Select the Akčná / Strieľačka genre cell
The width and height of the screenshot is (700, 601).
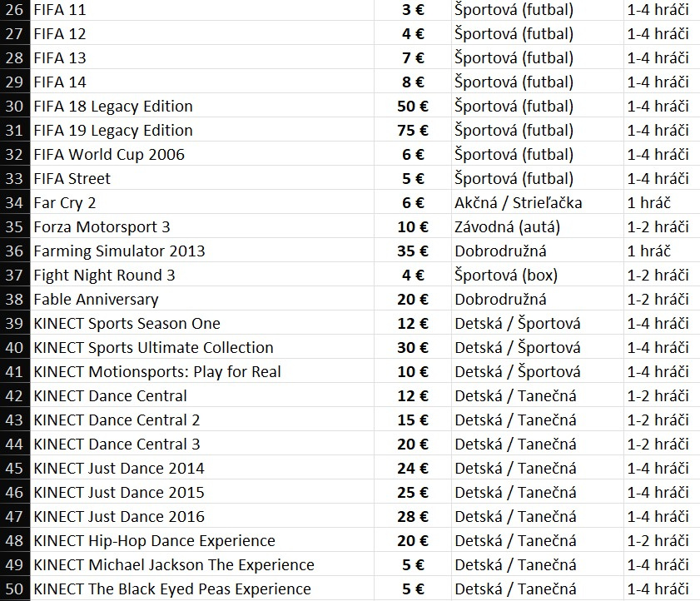coord(518,203)
